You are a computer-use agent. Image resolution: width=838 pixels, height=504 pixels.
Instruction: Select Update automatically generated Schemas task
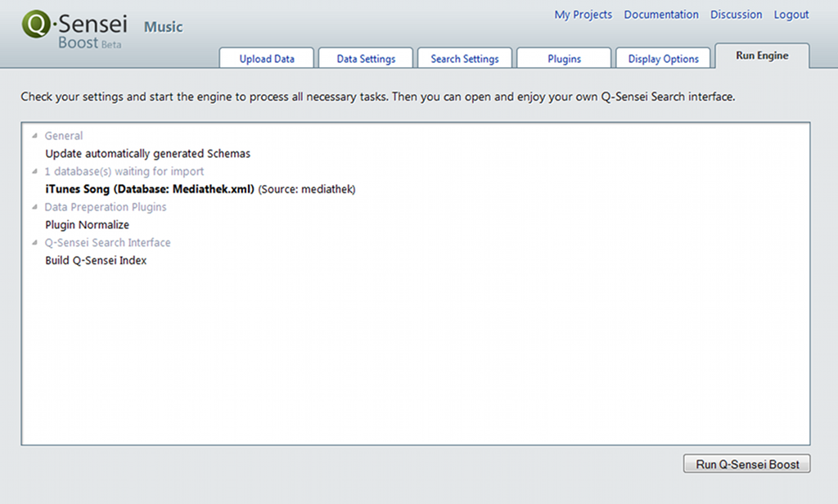tap(147, 154)
